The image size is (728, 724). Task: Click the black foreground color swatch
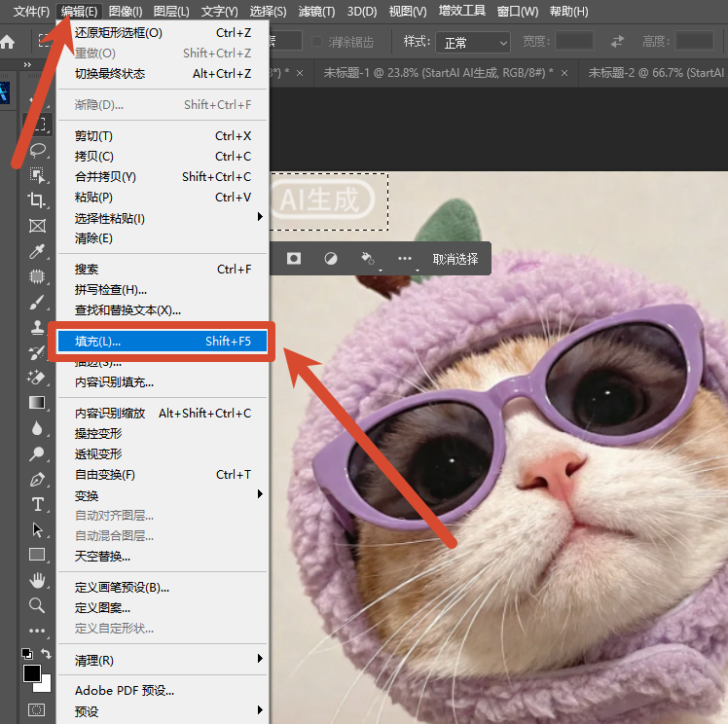click(32, 673)
